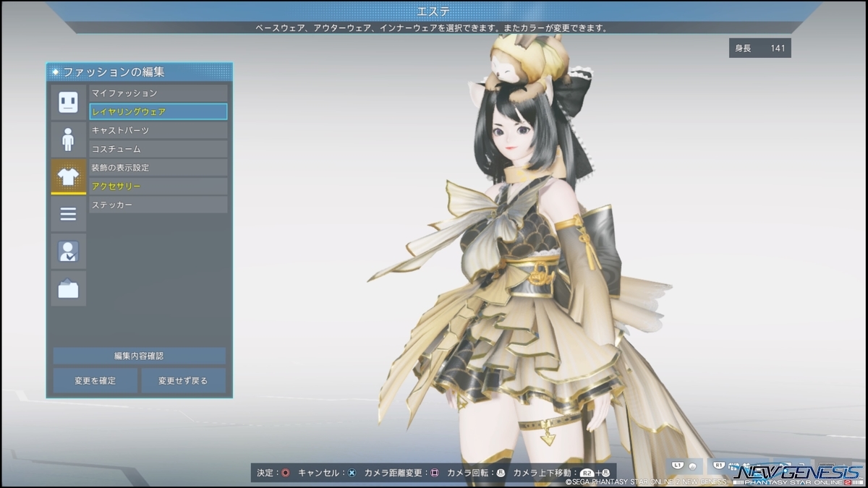Select レイヤリングウェア menu entry
The image size is (868, 488).
click(158, 112)
